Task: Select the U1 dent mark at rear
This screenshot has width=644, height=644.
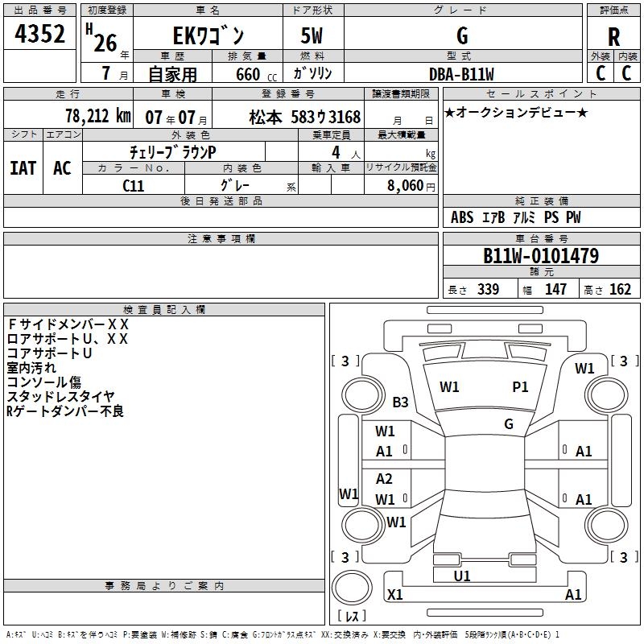Action: (462, 576)
